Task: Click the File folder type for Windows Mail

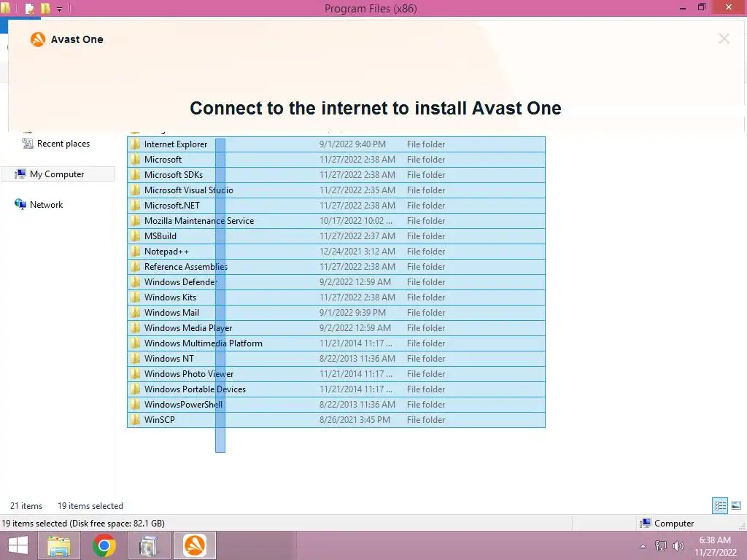Action: (426, 312)
